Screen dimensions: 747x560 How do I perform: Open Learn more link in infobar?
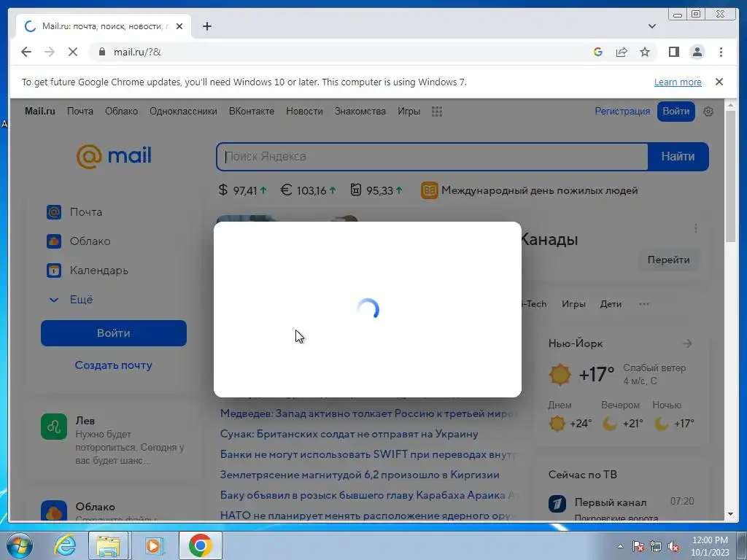coord(678,82)
